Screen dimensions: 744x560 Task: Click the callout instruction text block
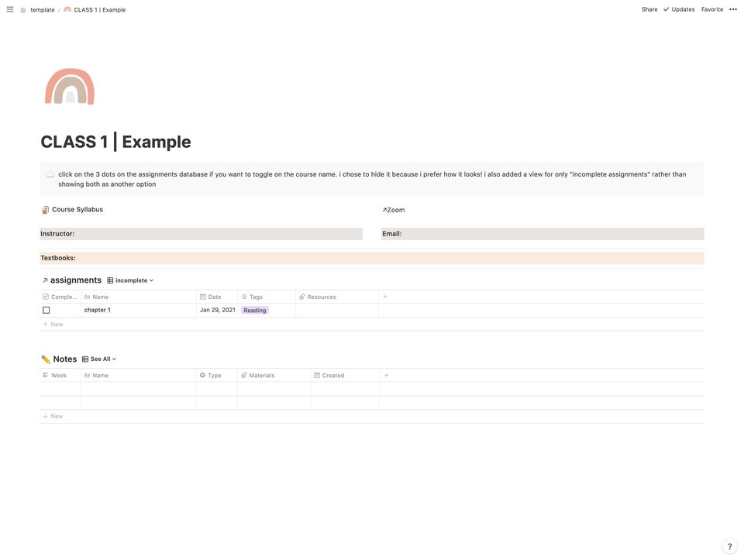[372, 179]
